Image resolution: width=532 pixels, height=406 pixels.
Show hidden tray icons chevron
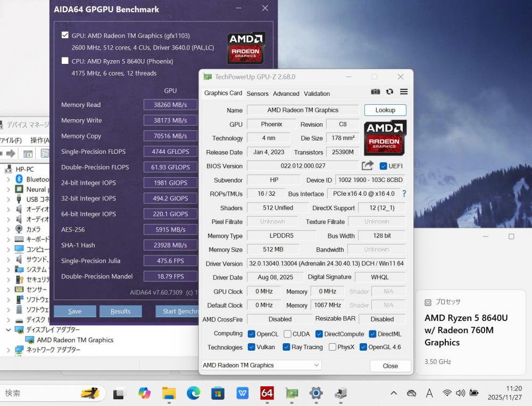(x=394, y=393)
